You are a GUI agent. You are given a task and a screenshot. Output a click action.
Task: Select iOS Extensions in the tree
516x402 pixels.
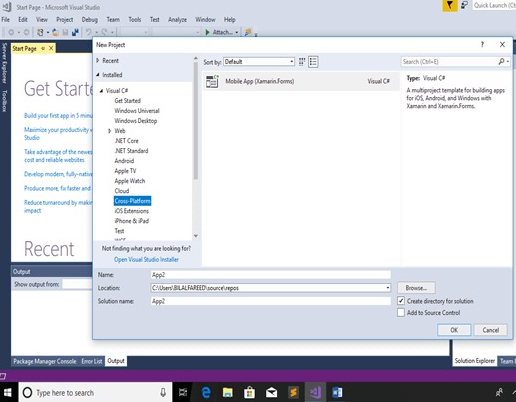tap(131, 211)
